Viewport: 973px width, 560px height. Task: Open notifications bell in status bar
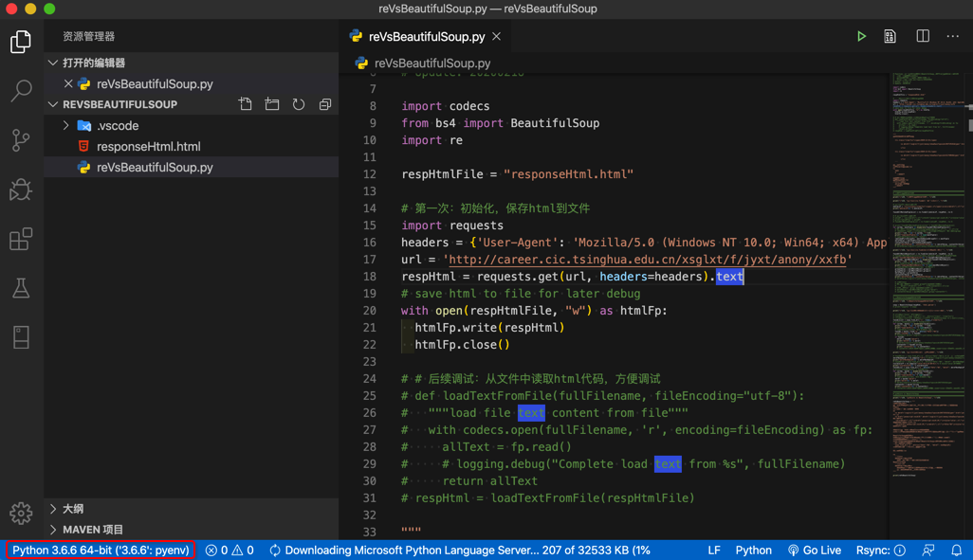[x=956, y=551]
